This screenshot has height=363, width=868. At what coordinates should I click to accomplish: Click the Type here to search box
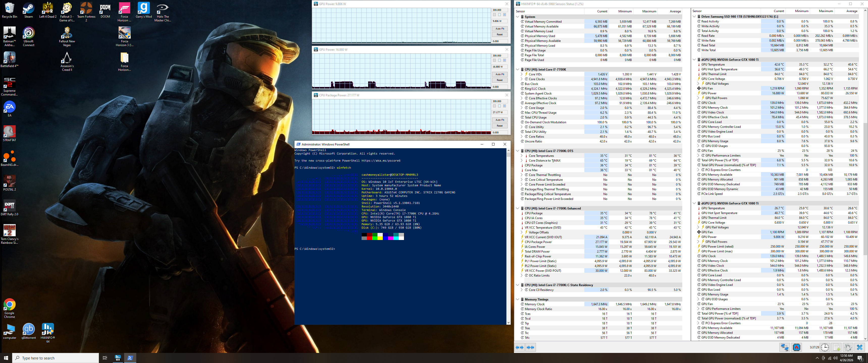[56, 358]
